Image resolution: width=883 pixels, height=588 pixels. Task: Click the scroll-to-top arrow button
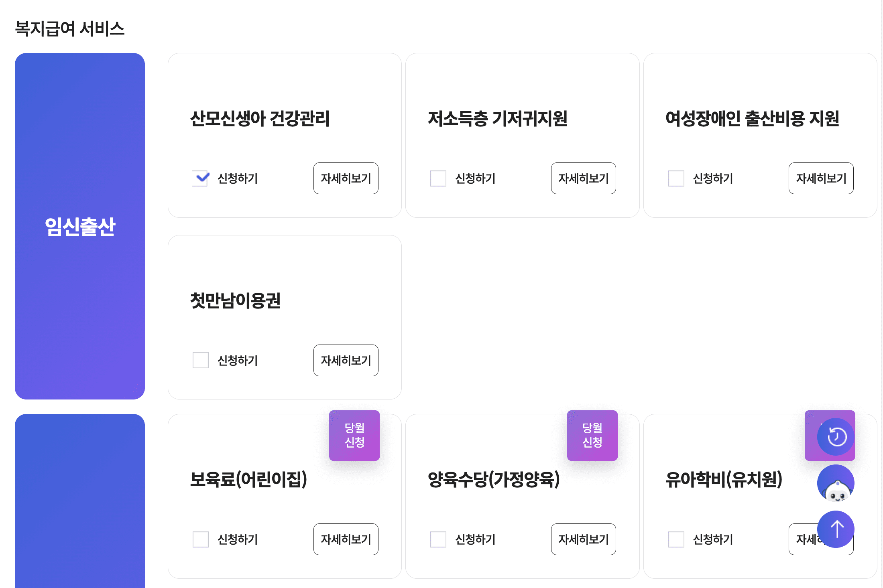(836, 529)
